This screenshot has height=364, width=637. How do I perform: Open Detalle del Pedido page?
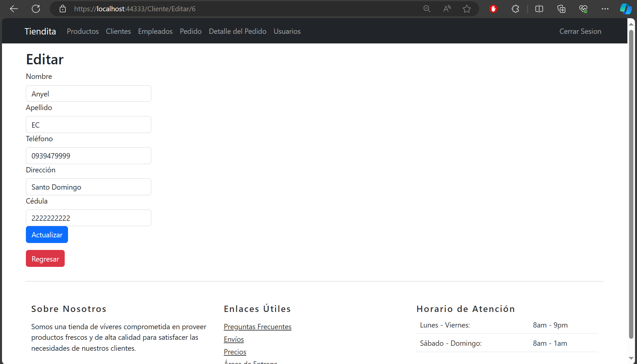pos(238,31)
